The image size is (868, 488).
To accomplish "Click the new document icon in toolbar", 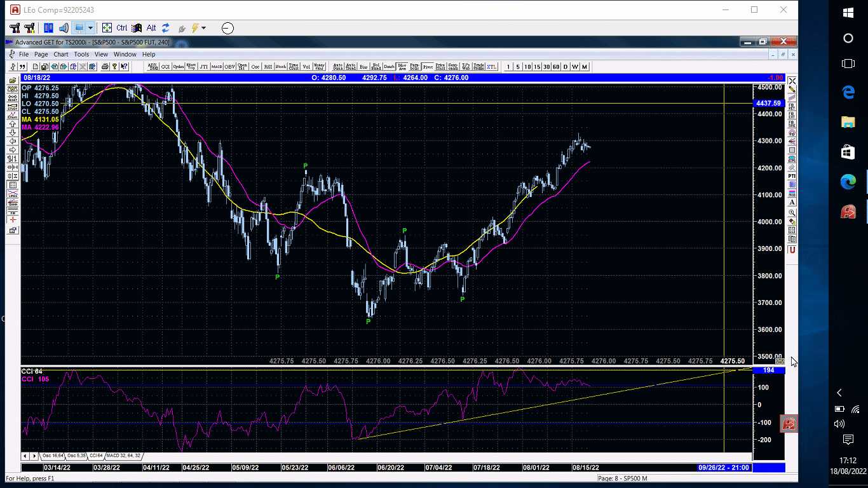I will tap(36, 66).
